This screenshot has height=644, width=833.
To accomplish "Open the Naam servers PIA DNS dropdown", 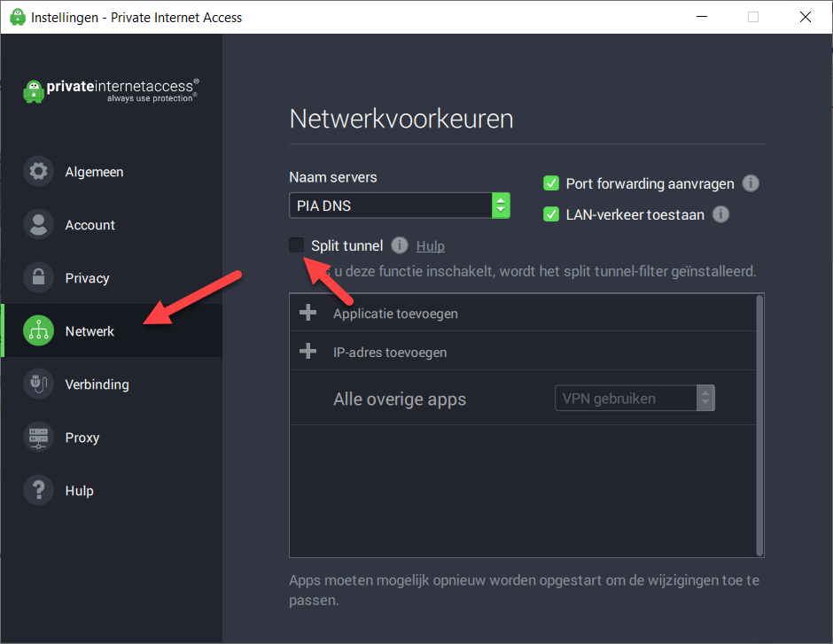I will click(400, 206).
